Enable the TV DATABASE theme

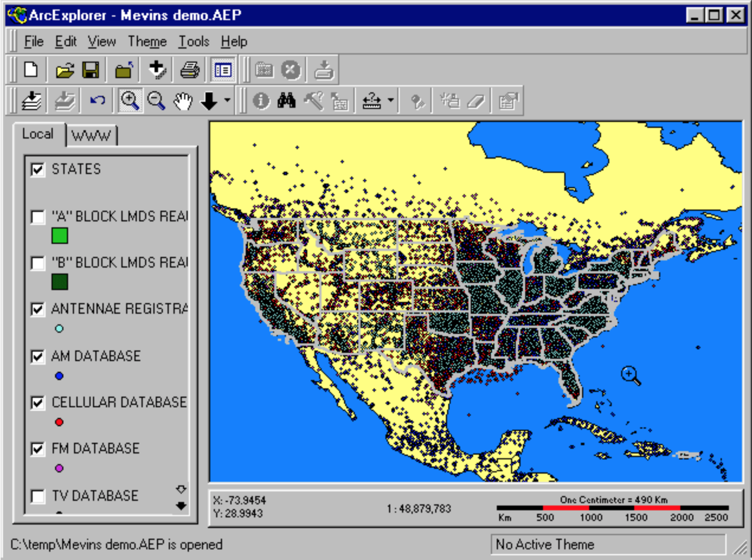pyautogui.click(x=38, y=496)
